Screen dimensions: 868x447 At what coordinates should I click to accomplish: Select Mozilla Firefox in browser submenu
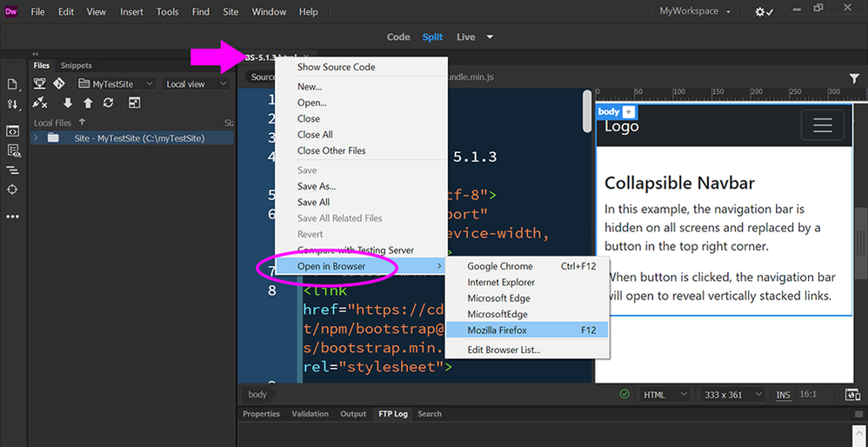(527, 330)
